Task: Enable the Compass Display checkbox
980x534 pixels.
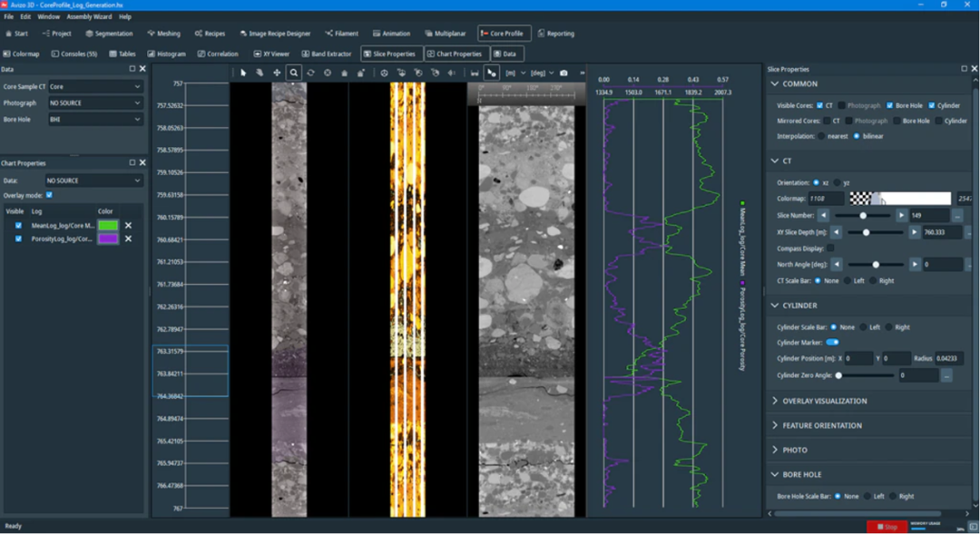Action: pyautogui.click(x=830, y=248)
